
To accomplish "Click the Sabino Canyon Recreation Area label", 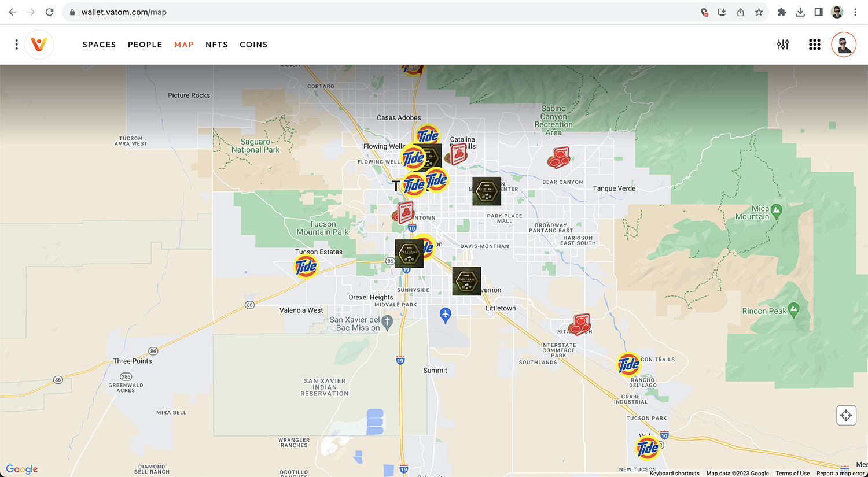I will pos(554,120).
